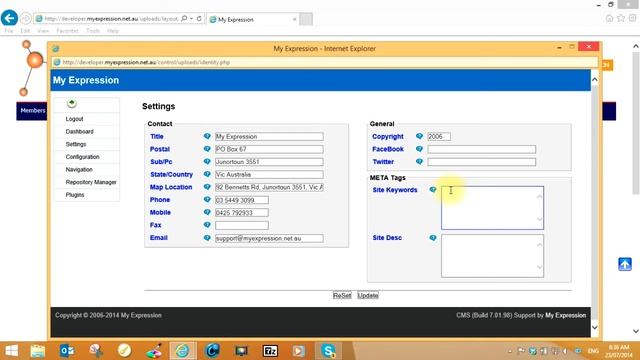
Task: Click the Copyright year input field
Action: point(439,136)
